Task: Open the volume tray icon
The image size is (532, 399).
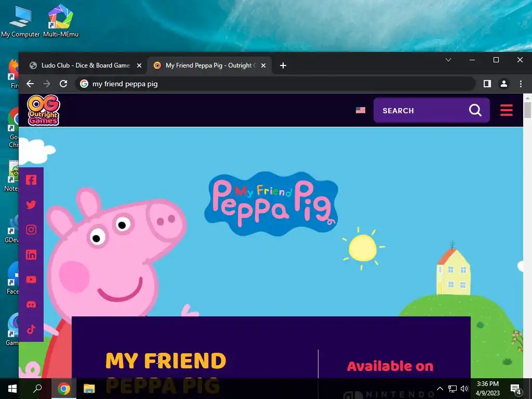Action: coord(464,389)
